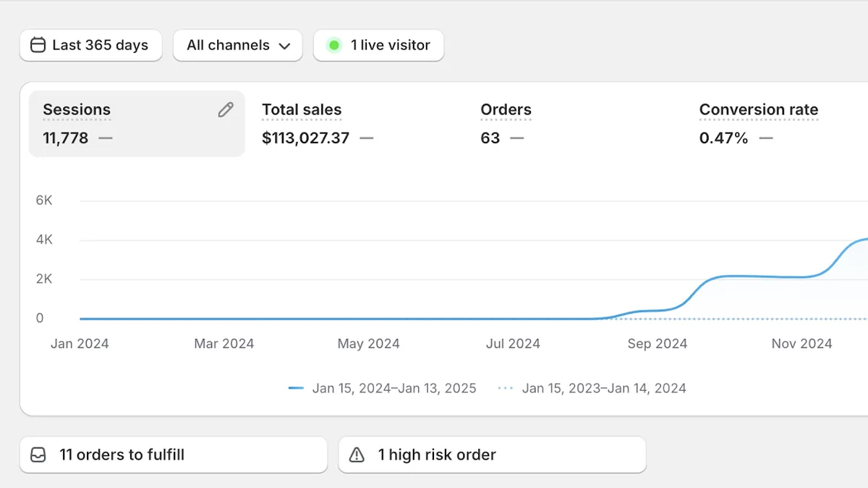Click the dash next to the 11,778 sessions value
This screenshot has width=868, height=488.
106,138
